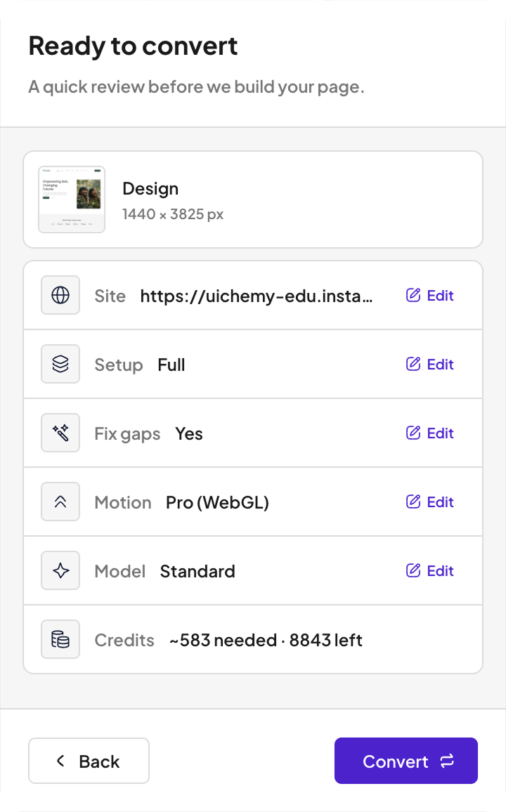The width and height of the screenshot is (506, 812).
Task: Open the Design preview thumbnail
Action: (72, 199)
